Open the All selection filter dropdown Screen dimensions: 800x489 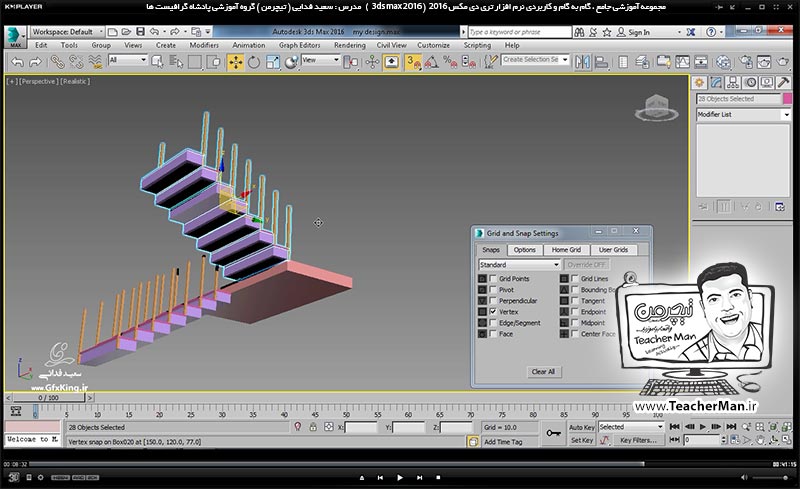(x=127, y=60)
